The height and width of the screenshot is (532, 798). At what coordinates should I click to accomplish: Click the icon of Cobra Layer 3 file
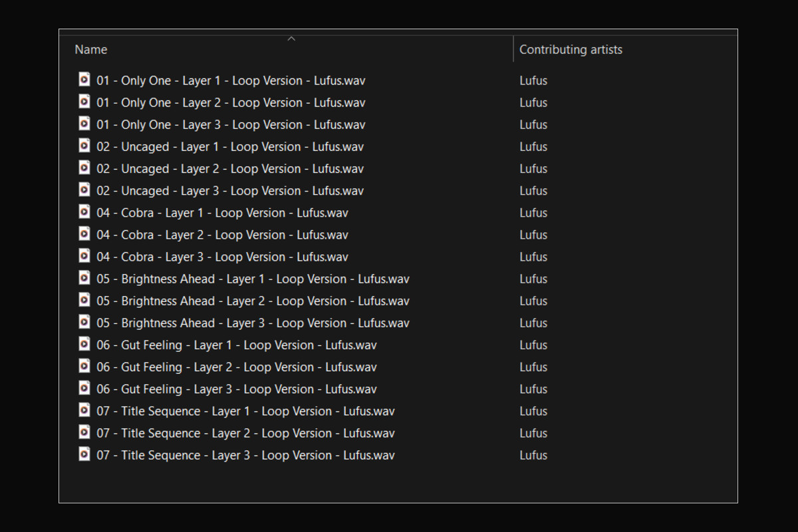(84, 256)
